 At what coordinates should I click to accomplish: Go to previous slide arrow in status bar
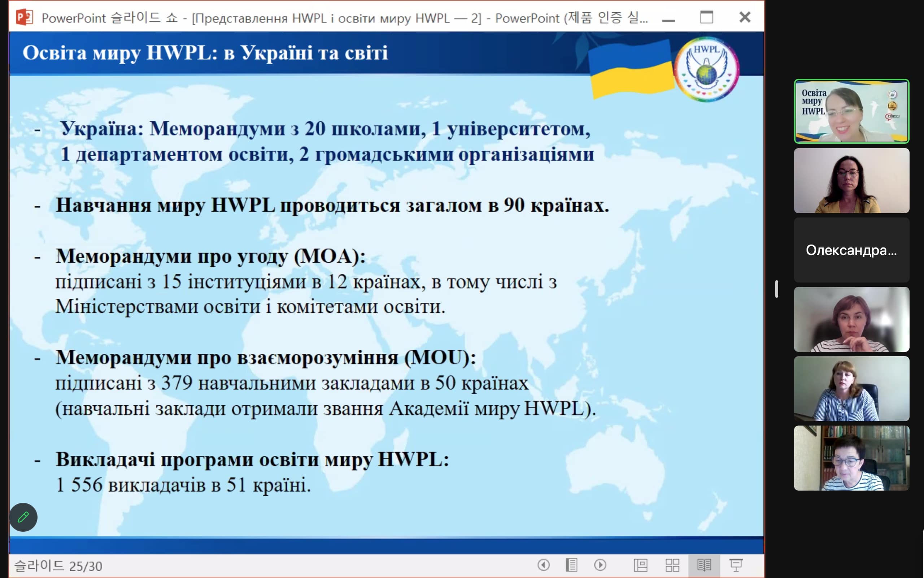pos(543,565)
